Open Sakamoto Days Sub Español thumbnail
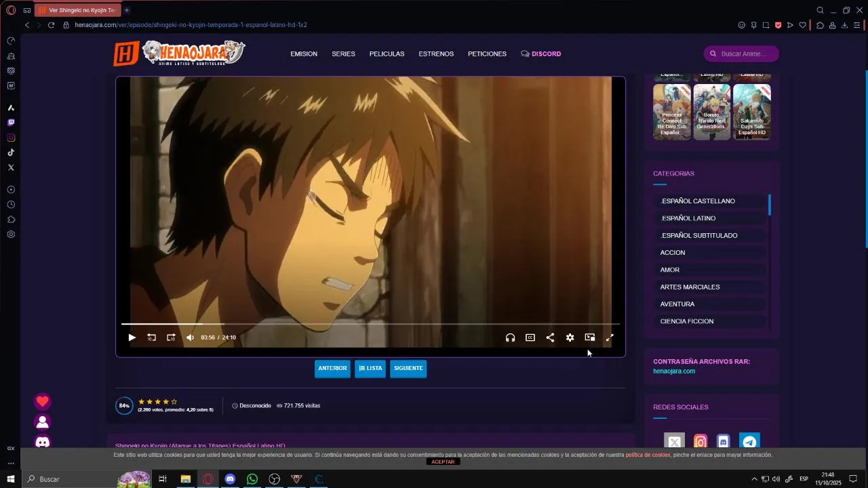Screen dimensions: 868x488 (752, 112)
